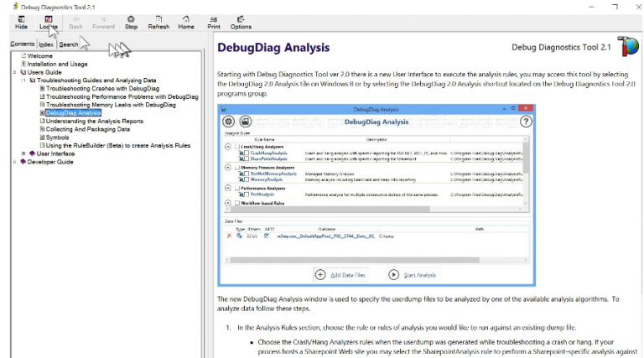Click the Print toolbar icon
644x358 pixels.
pos(214,21)
